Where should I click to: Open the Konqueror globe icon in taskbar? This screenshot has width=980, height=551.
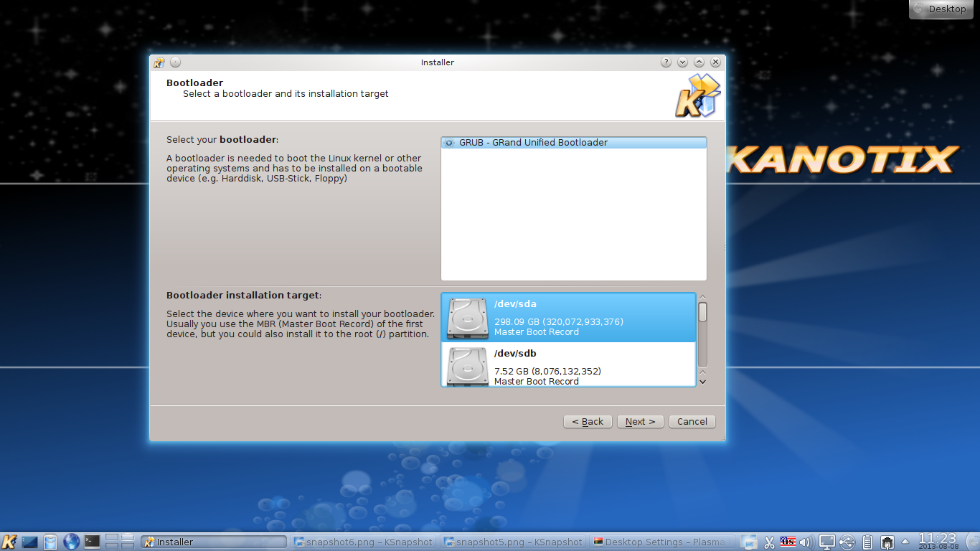[71, 542]
